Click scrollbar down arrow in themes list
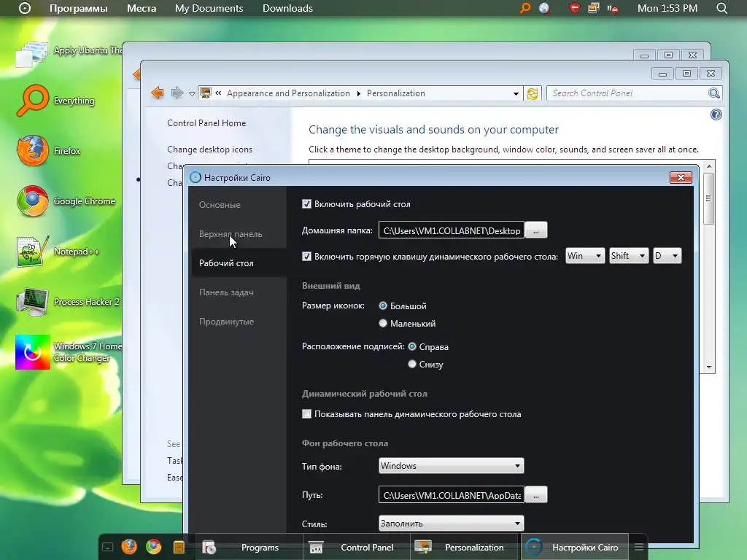Screen dimensions: 747x560 pos(709,367)
